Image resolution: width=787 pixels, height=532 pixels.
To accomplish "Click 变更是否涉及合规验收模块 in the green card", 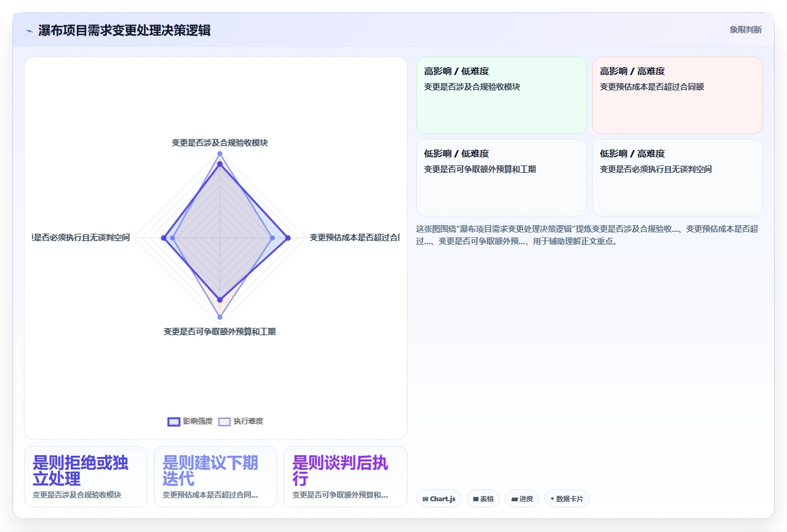I will (x=472, y=87).
